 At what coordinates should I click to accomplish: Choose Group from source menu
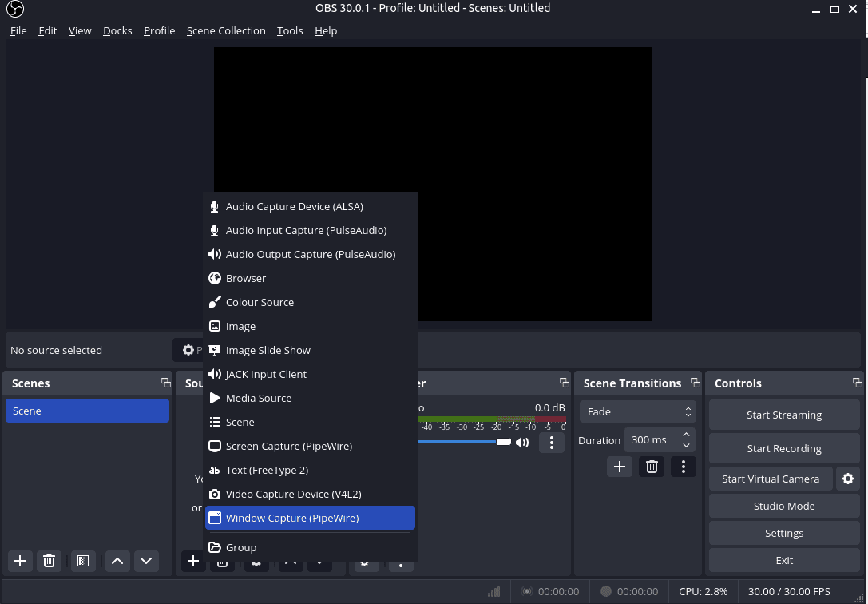[310, 547]
